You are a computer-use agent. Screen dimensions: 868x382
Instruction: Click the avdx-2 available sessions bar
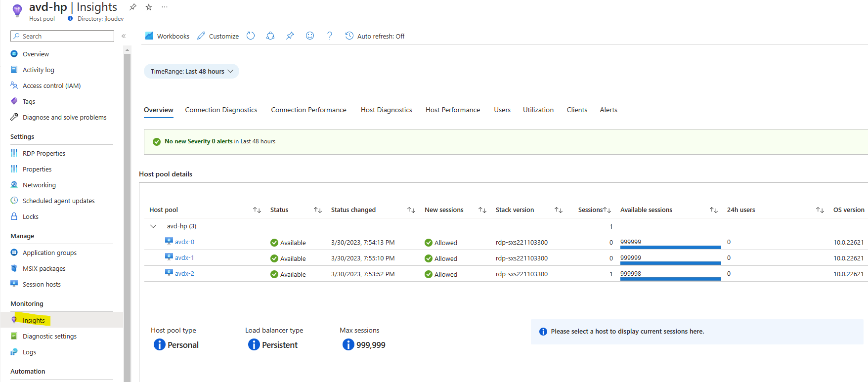[670, 279]
